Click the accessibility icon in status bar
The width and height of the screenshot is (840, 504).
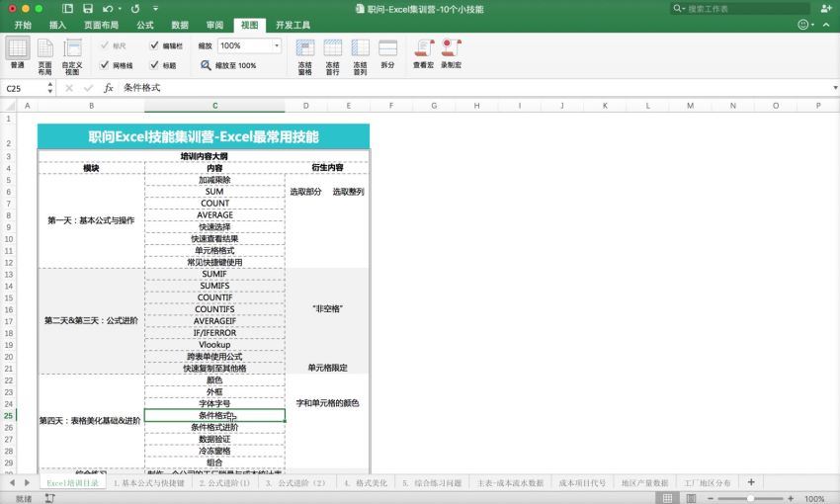(x=49, y=498)
